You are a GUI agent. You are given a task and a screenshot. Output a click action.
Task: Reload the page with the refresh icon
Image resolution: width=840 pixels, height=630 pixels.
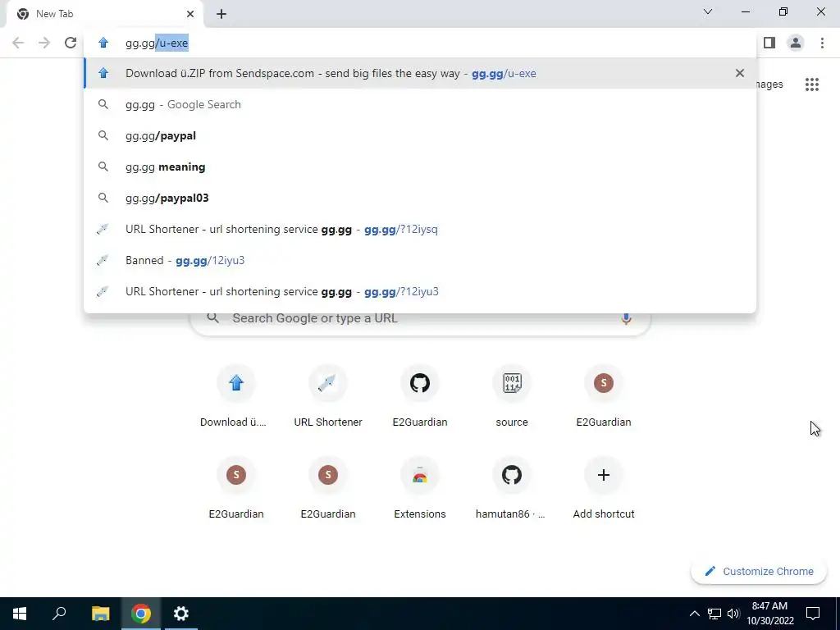click(x=71, y=43)
